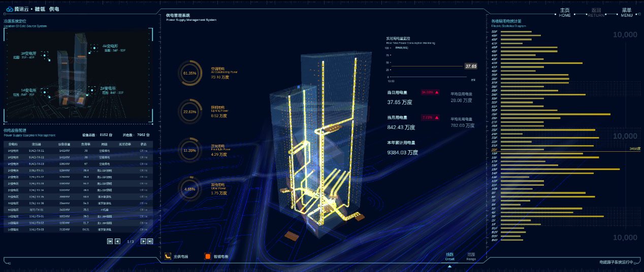Go to first page of equipment table
Screen dimensions: 644x272
tap(110, 242)
